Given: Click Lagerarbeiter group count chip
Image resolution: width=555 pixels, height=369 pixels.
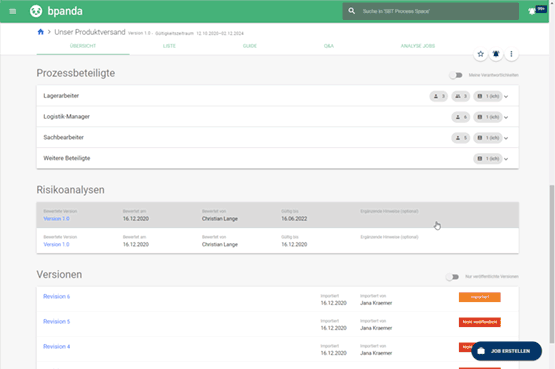Looking at the screenshot, I should [460, 96].
